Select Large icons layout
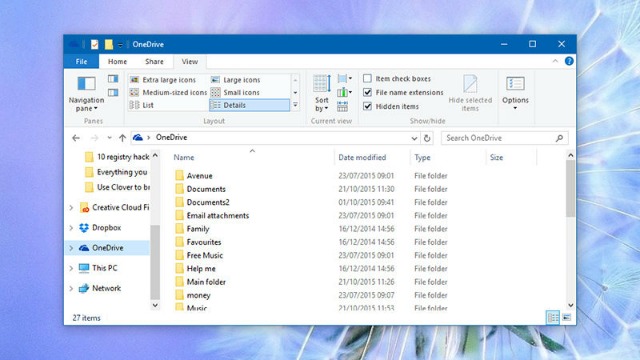640x360 pixels. (235, 80)
